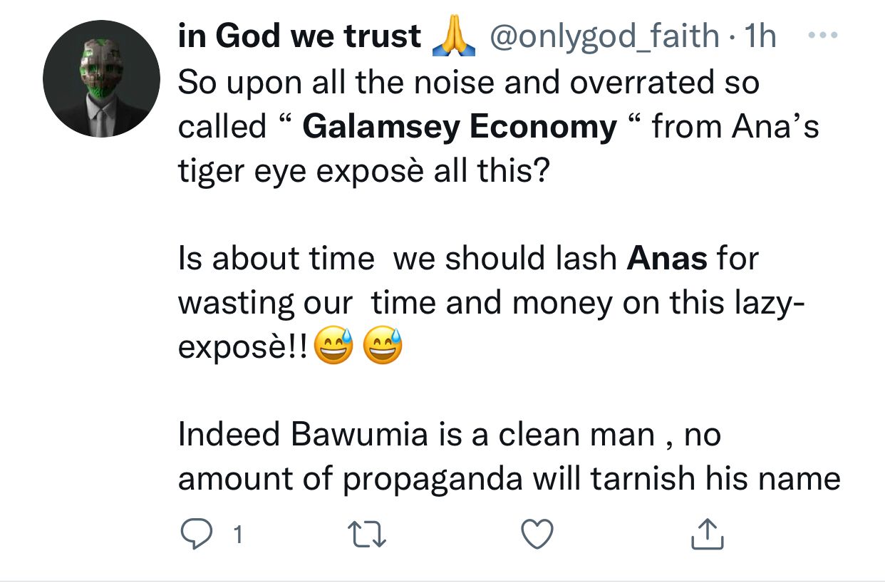Screen dimensions: 885x588
Task: Tap the bold 'Anas' name in the tweet
Action: [668, 259]
